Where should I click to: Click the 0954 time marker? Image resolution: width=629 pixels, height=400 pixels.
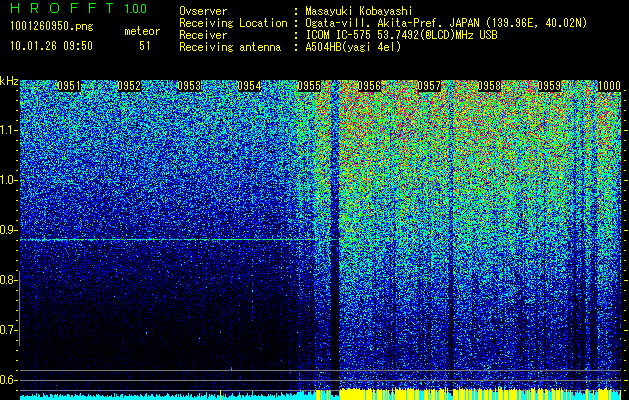click(249, 86)
